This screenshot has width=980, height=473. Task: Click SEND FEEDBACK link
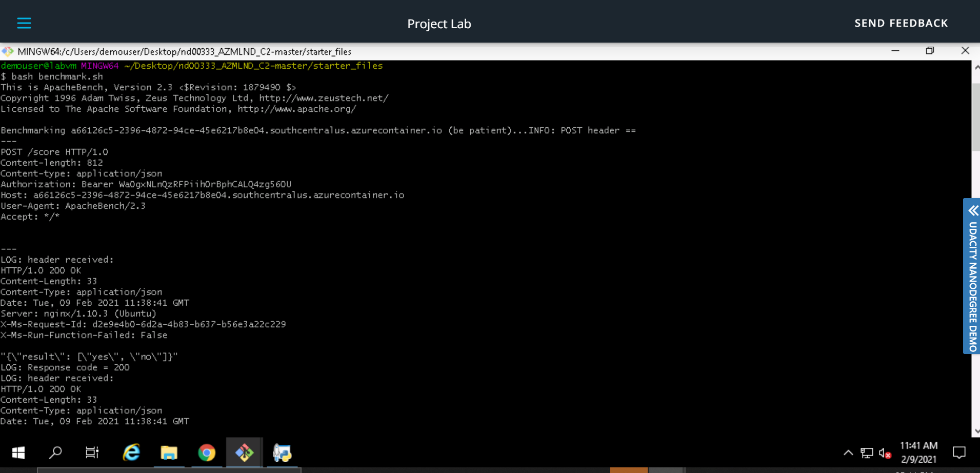point(901,23)
